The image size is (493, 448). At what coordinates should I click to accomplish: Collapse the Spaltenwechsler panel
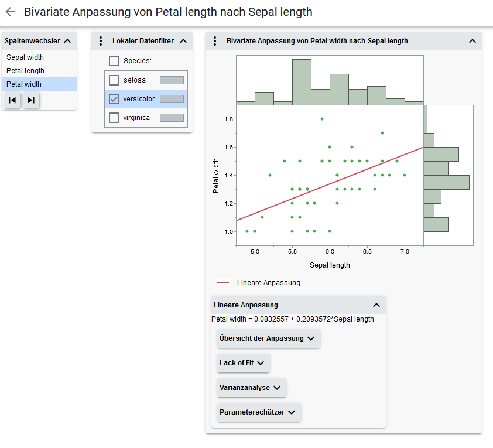[67, 41]
